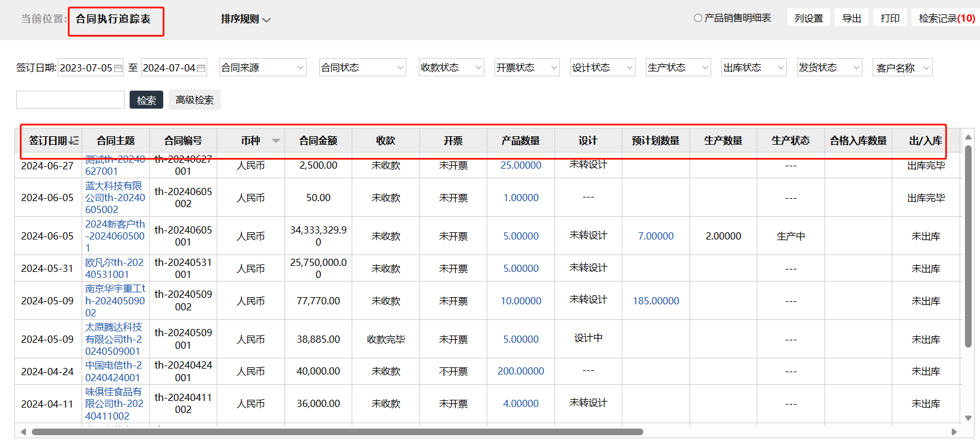Open the 生产状态 dropdown
Viewport: 980px width, 440px height.
point(678,68)
